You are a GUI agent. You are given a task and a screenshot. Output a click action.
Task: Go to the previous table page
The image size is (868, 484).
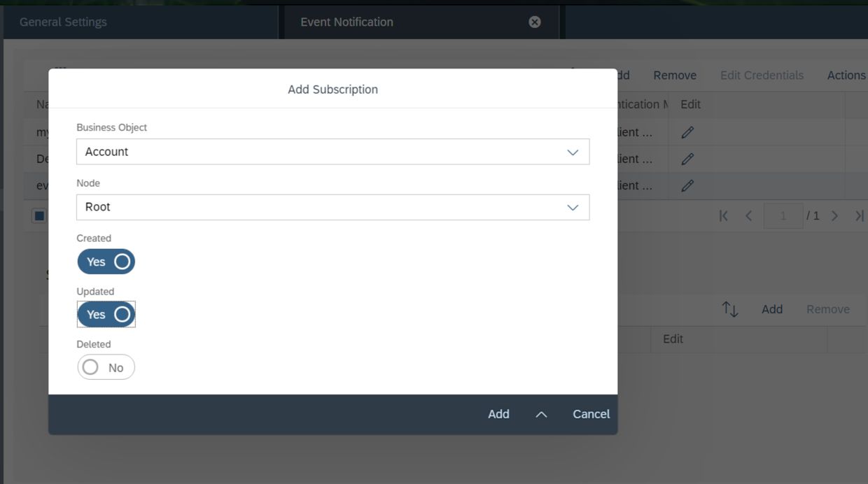[x=748, y=215]
